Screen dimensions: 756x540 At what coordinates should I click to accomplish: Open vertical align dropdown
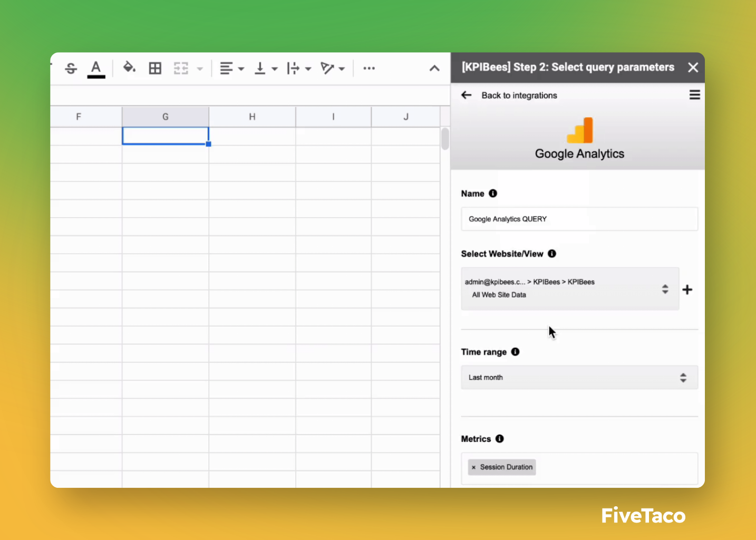266,69
